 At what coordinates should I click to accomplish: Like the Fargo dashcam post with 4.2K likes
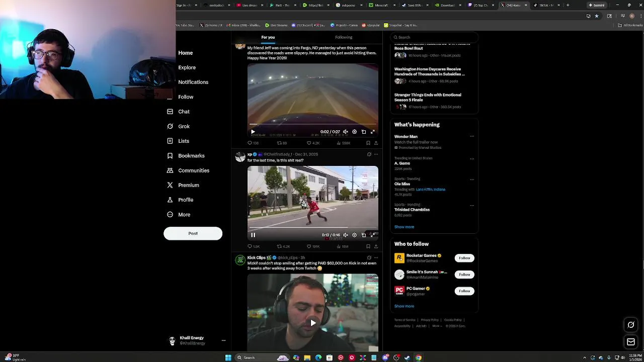313,143
